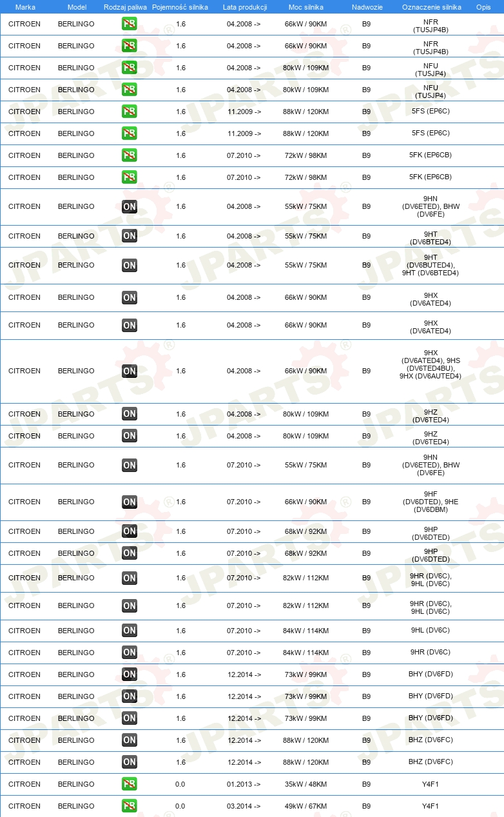The height and width of the screenshot is (817, 504).
Task: Click the ON icon in the 84kW 9HL (DV6C) row
Action: pyautogui.click(x=130, y=631)
